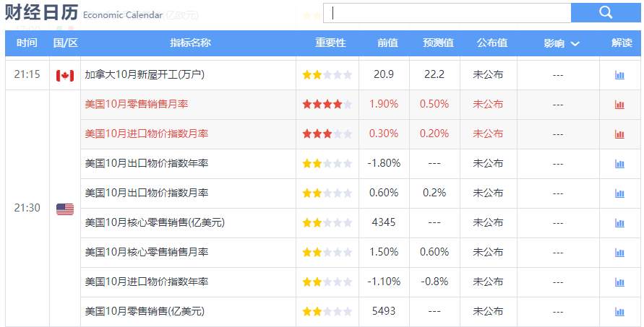The width and height of the screenshot is (644, 327).
Task: Click star rating of 美国10月核心零售销售(亿美元)
Action: [327, 223]
